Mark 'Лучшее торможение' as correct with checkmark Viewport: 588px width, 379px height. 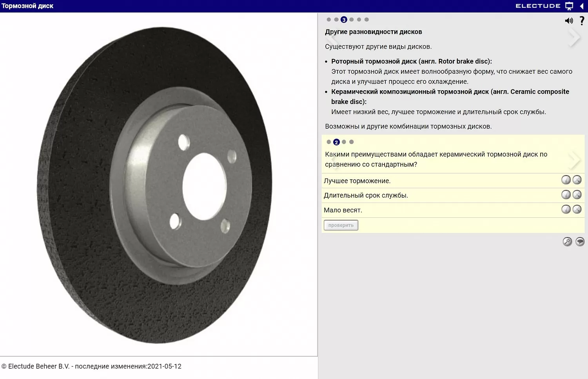pyautogui.click(x=566, y=180)
